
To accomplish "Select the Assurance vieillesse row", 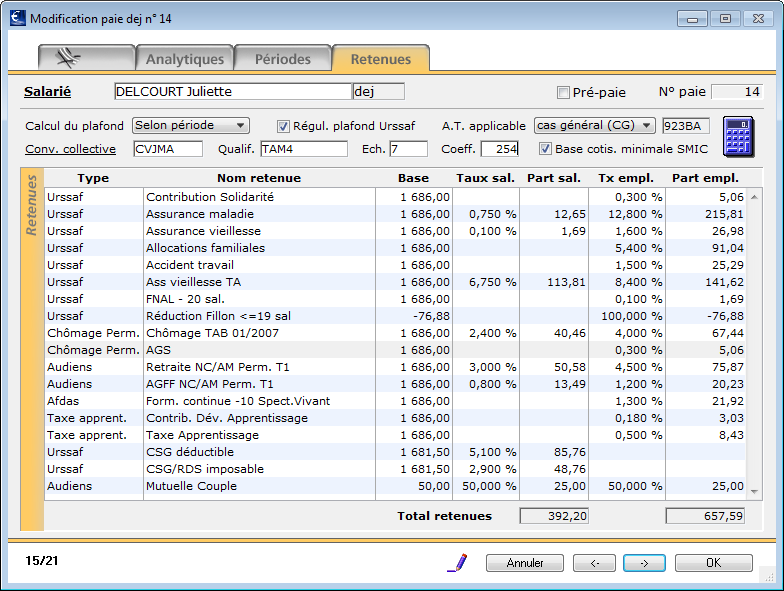I will coord(395,231).
